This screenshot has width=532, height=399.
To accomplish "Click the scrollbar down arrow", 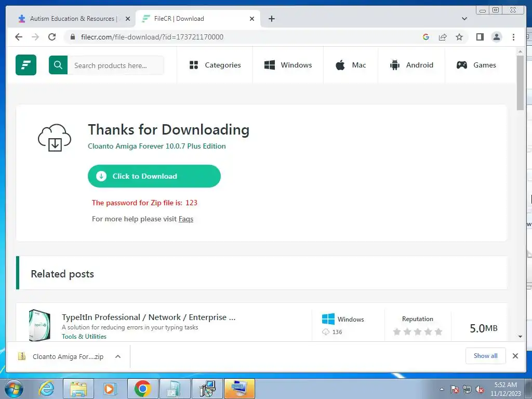I will (x=520, y=337).
